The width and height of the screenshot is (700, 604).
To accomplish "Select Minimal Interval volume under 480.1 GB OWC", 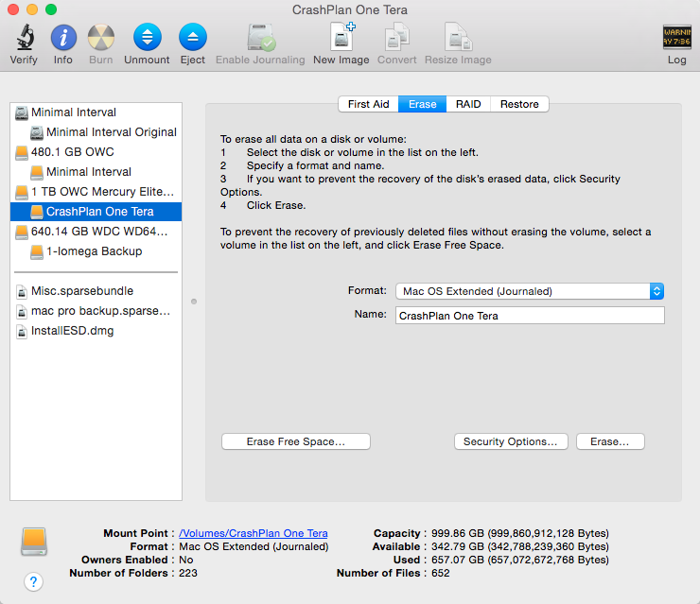I will tap(96, 172).
